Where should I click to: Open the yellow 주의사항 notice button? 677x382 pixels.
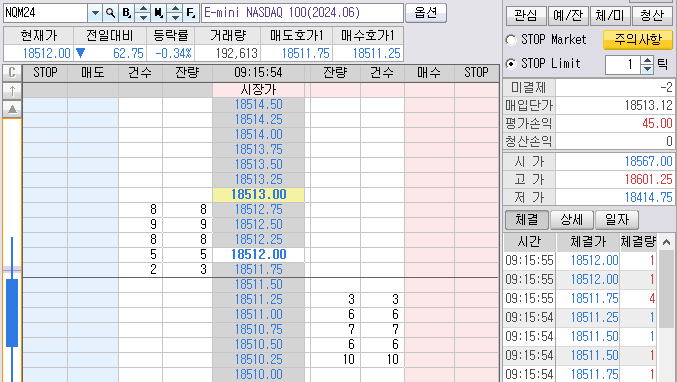point(638,40)
